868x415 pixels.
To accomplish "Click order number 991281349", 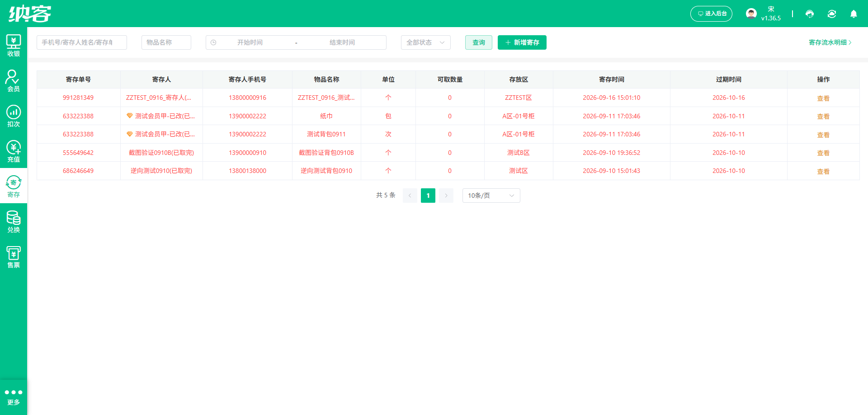I will (78, 98).
